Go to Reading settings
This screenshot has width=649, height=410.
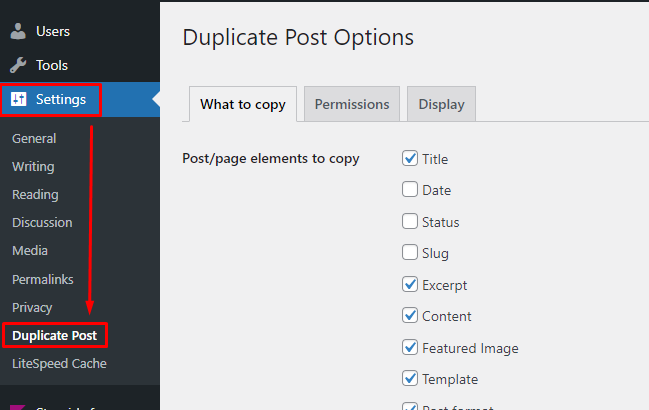point(35,195)
